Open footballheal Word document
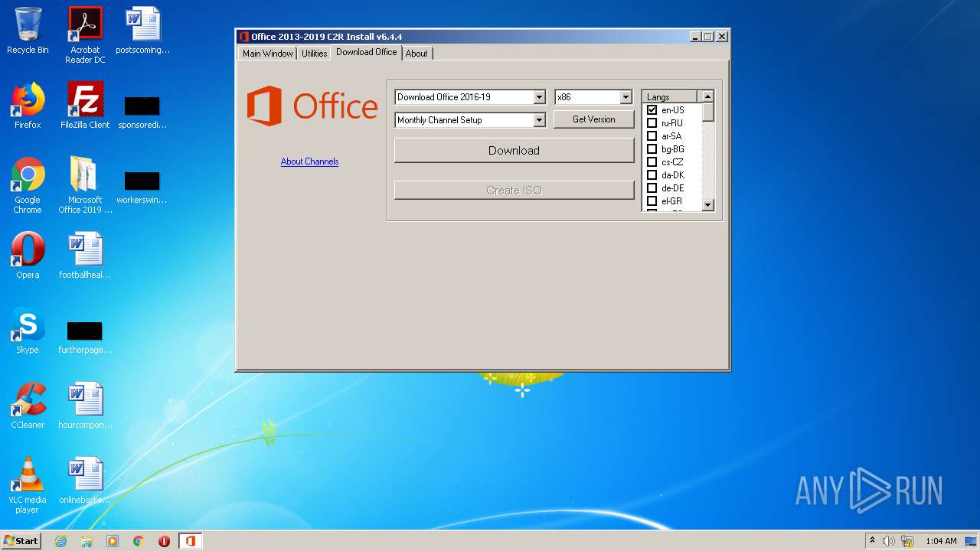 [85, 256]
